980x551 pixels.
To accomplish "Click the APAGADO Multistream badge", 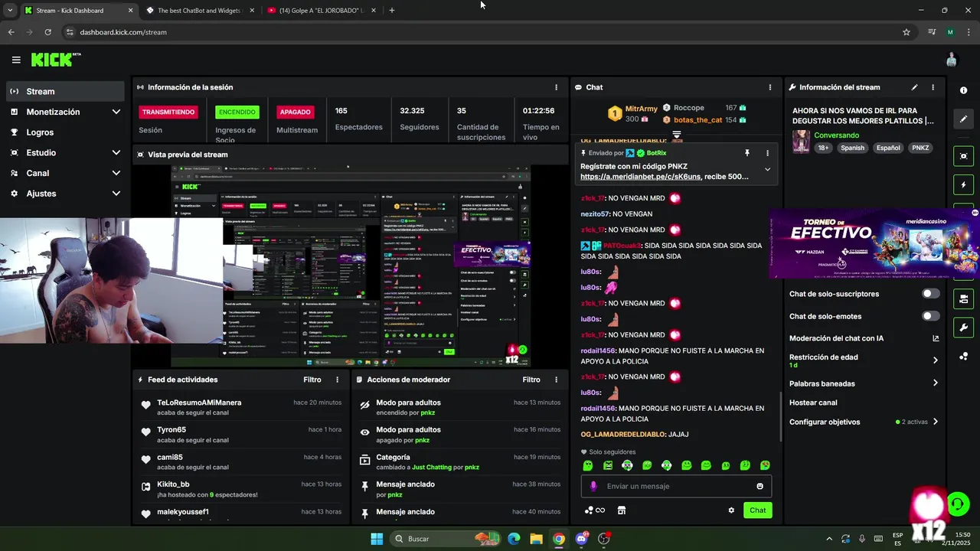I will click(295, 112).
